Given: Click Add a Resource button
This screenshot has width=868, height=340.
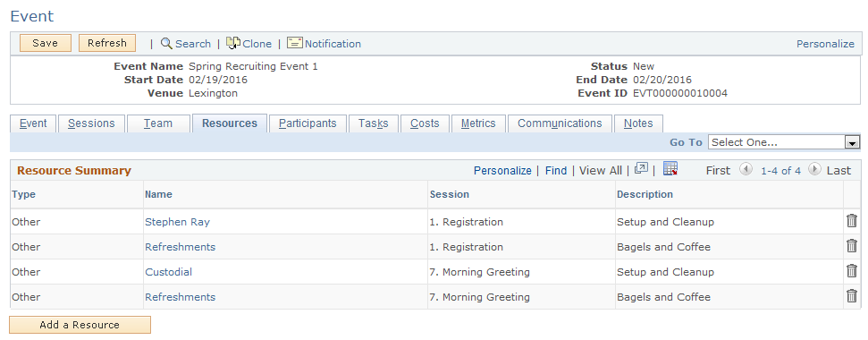Looking at the screenshot, I should point(80,325).
